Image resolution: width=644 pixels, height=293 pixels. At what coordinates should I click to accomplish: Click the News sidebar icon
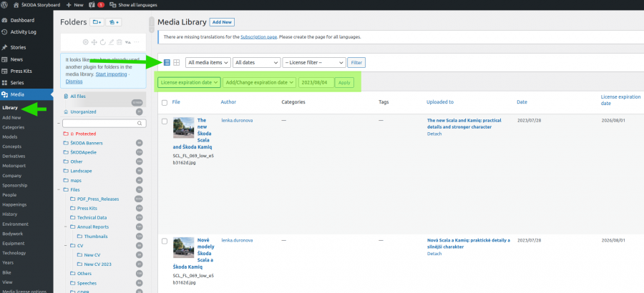4,59
